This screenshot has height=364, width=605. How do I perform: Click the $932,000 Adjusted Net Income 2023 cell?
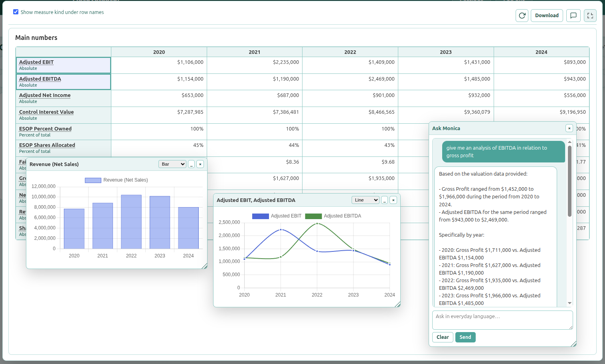pos(446,98)
